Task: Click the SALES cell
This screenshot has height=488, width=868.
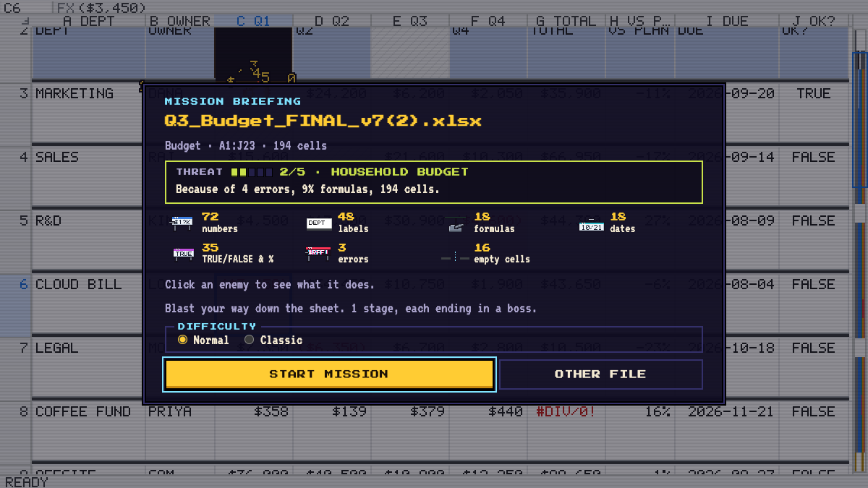Action: [x=88, y=178]
